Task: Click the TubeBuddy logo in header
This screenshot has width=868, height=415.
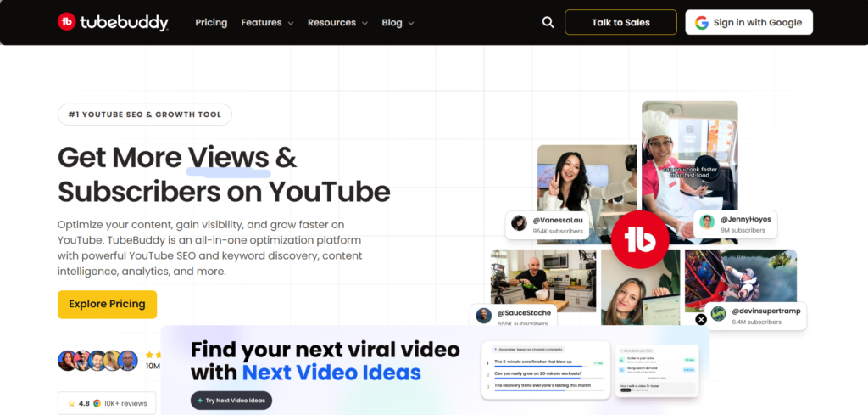Action: pos(113,22)
